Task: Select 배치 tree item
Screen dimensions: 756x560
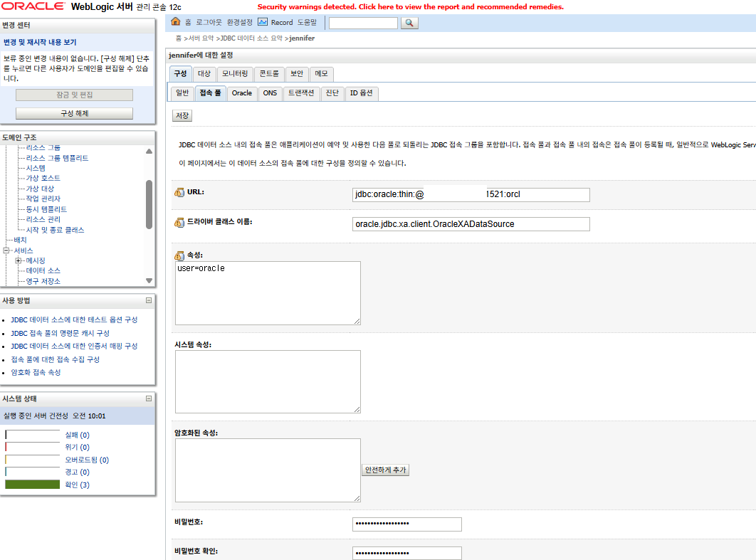Action: (x=20, y=240)
